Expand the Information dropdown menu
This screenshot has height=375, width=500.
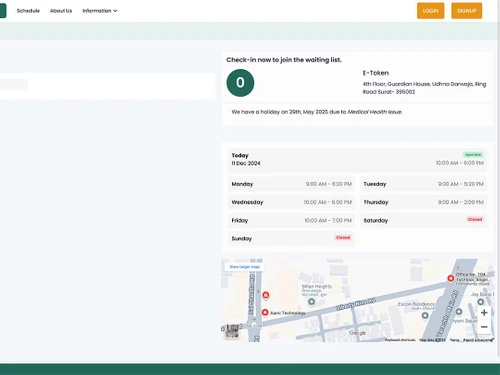point(100,11)
